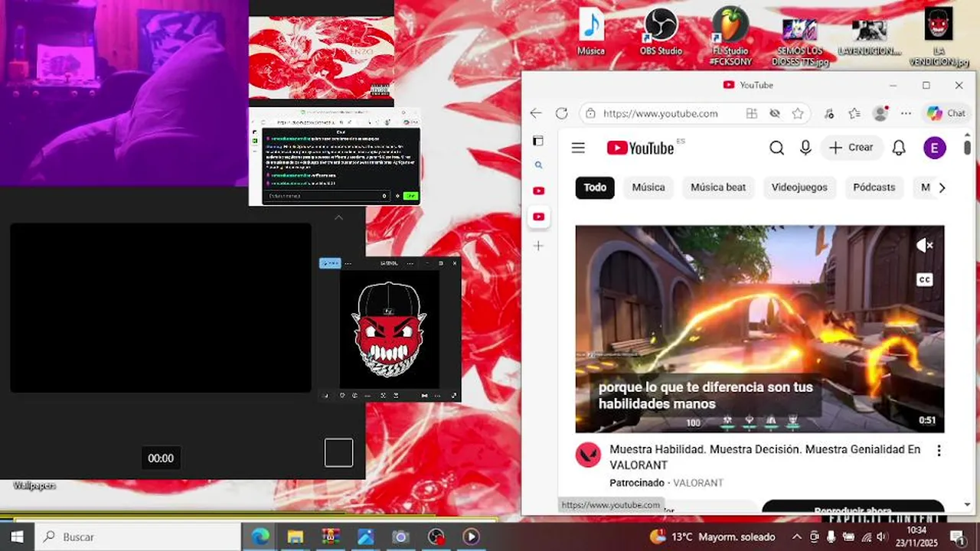Open the VALORANT channel avatar
Image resolution: width=980 pixels, height=551 pixels.
[x=589, y=455]
